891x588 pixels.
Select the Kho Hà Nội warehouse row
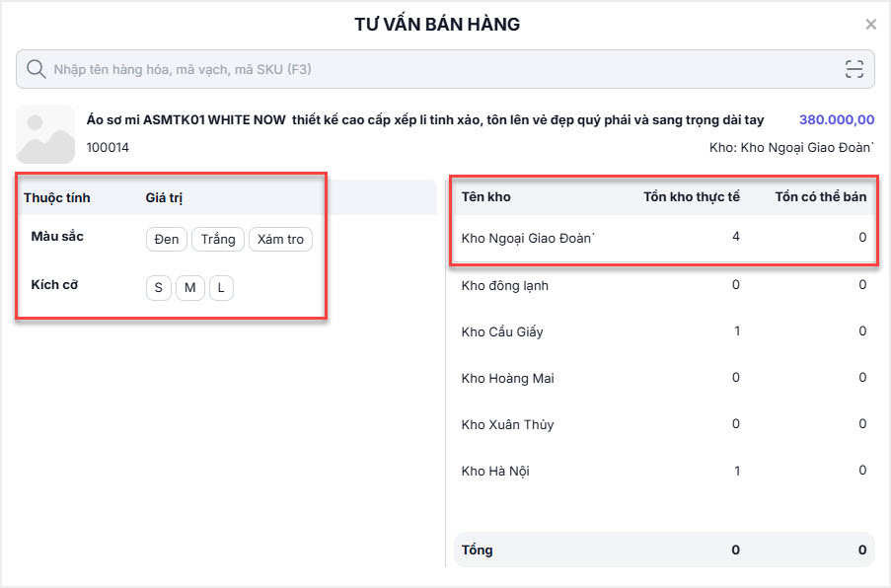click(x=495, y=472)
